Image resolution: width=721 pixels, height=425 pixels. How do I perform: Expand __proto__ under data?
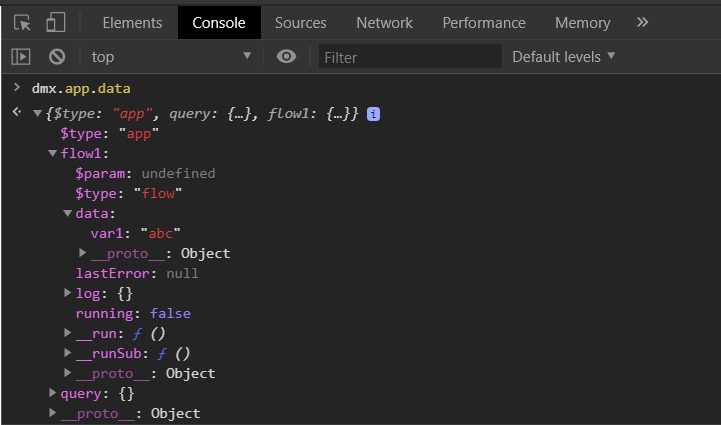point(83,253)
